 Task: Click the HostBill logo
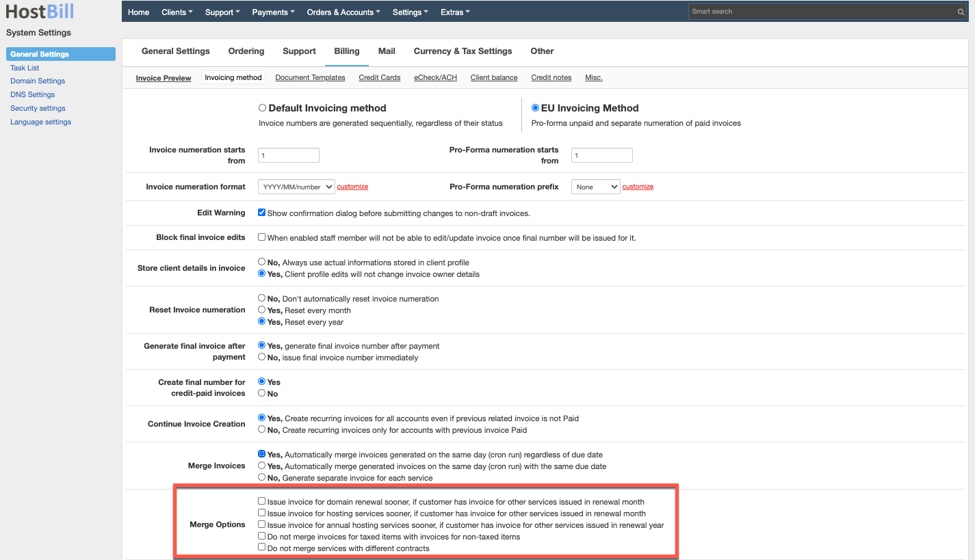point(39,11)
